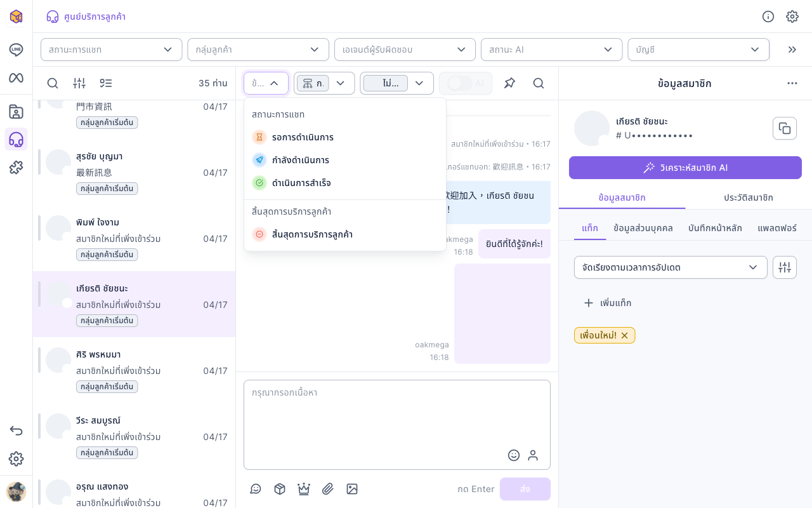Open the emoji picker in message box
Viewport: 812px width, 508px height.
514,455
